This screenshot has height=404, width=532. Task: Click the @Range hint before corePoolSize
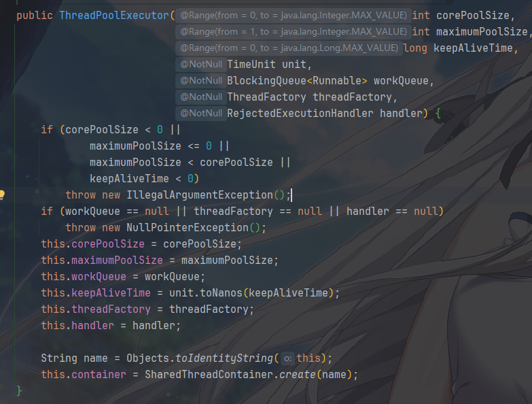pos(294,15)
